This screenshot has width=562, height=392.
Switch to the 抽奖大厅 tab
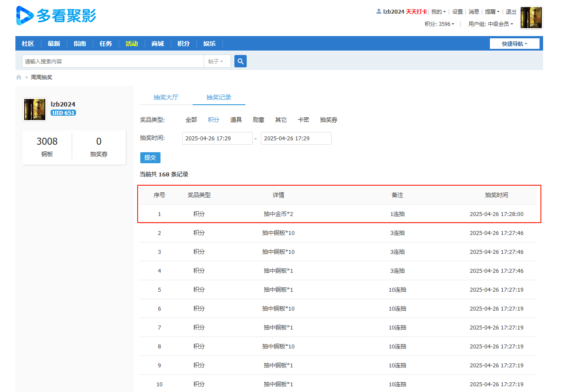pos(166,97)
